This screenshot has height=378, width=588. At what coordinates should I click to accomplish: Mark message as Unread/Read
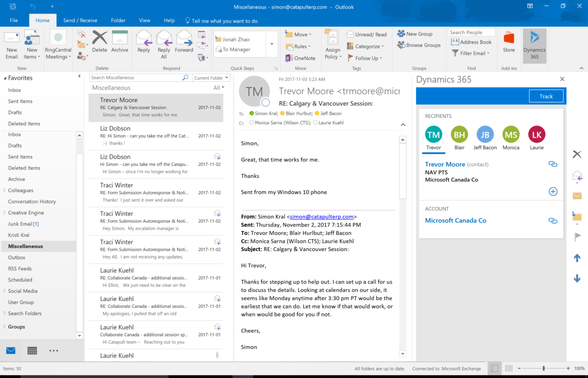click(x=367, y=34)
